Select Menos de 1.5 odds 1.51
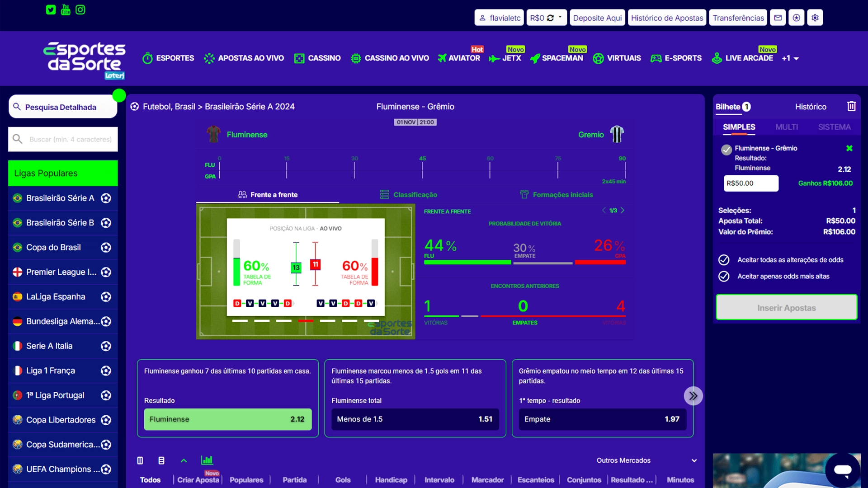Screen dimensions: 868x488 (415, 419)
